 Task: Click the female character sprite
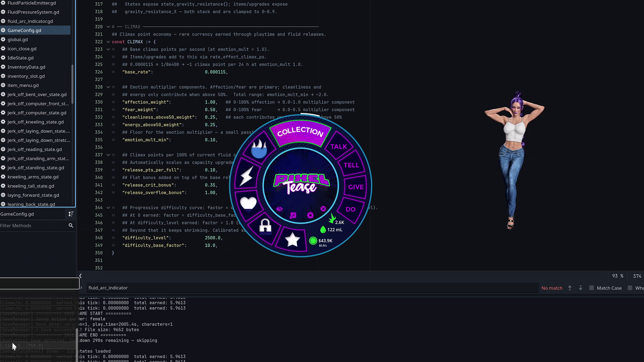(514, 161)
